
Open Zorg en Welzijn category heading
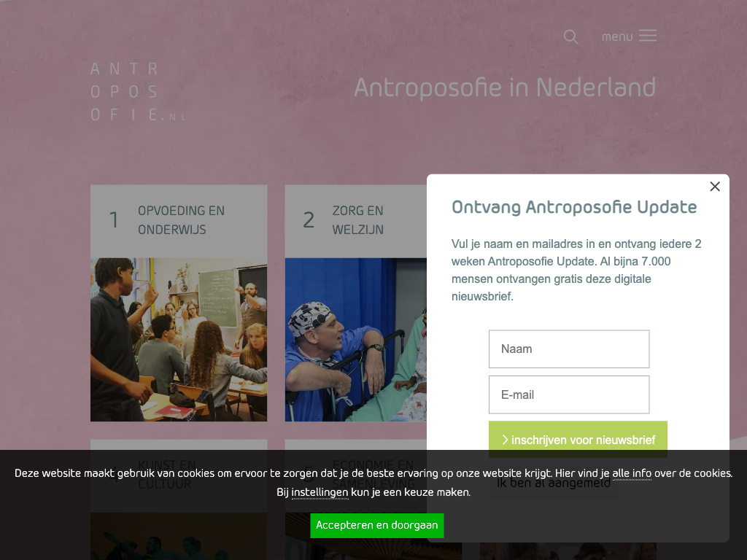pyautogui.click(x=357, y=220)
